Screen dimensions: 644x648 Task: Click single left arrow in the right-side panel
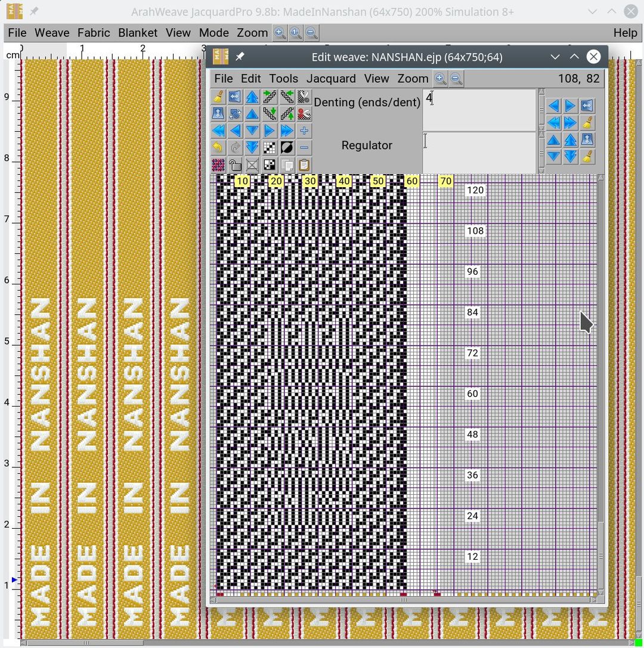(x=554, y=106)
